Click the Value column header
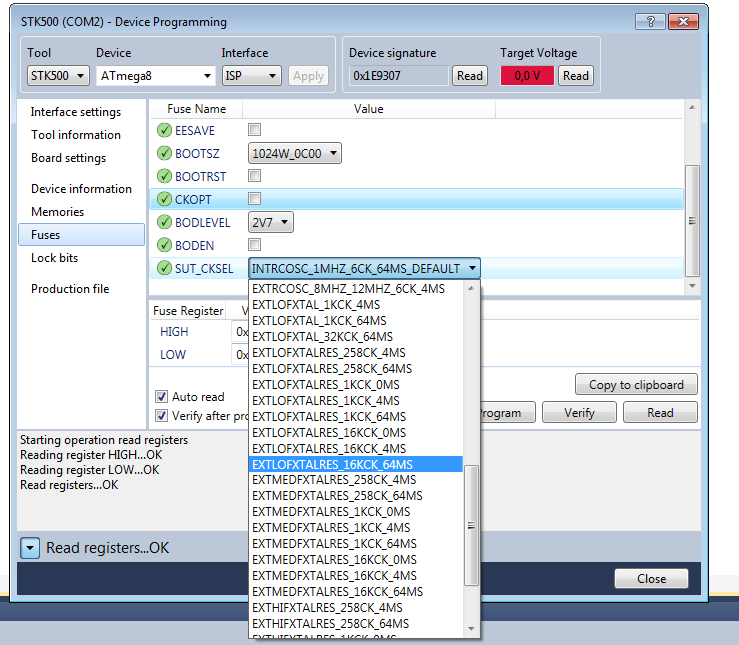739x645 pixels. [369, 109]
